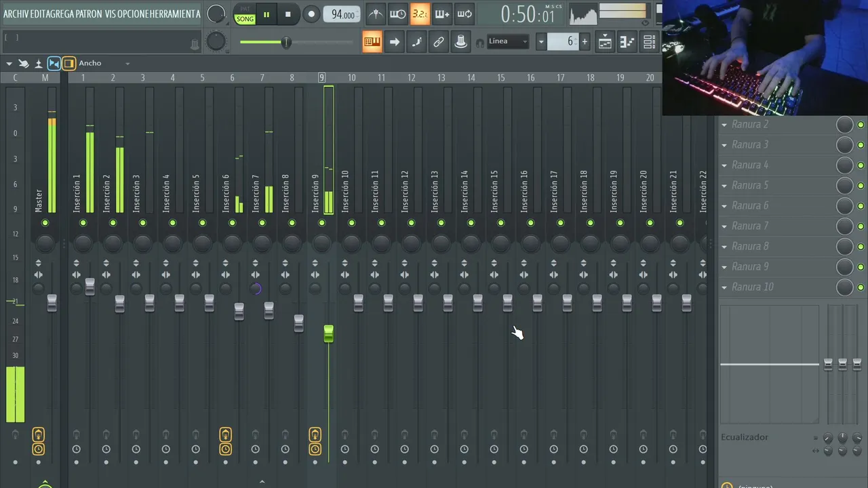This screenshot has height=488, width=868.
Task: Click the 94.000 tempo field
Action: tap(342, 14)
